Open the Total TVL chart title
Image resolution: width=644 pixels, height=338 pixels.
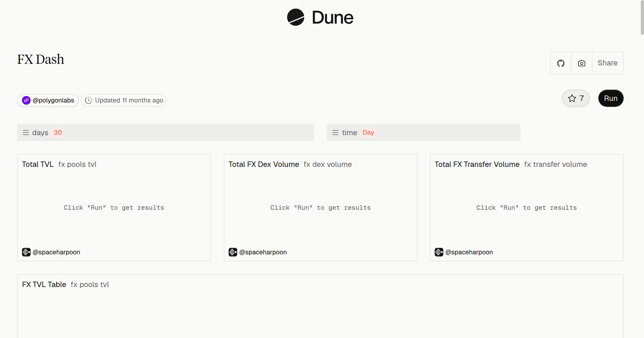[x=38, y=164]
